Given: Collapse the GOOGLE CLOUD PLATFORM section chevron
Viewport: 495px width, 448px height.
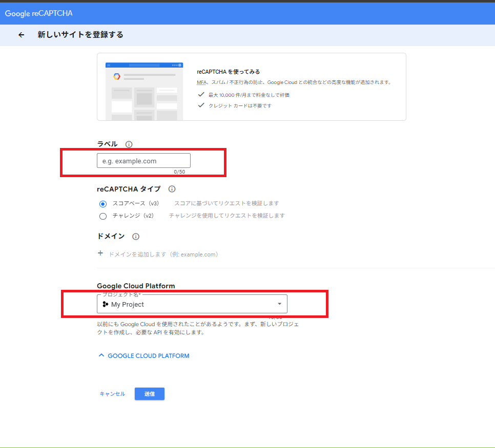Looking at the screenshot, I should [x=101, y=355].
